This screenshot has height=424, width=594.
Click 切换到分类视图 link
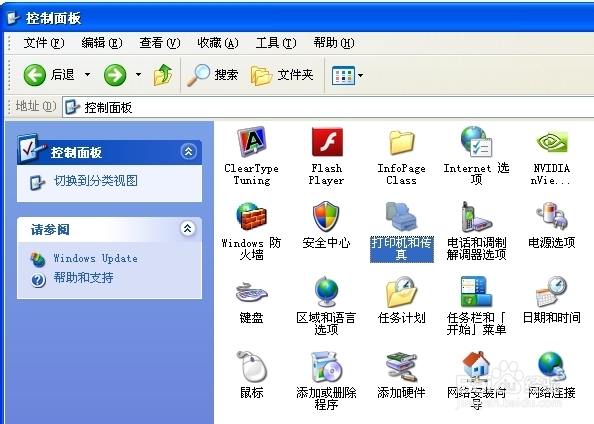click(95, 181)
